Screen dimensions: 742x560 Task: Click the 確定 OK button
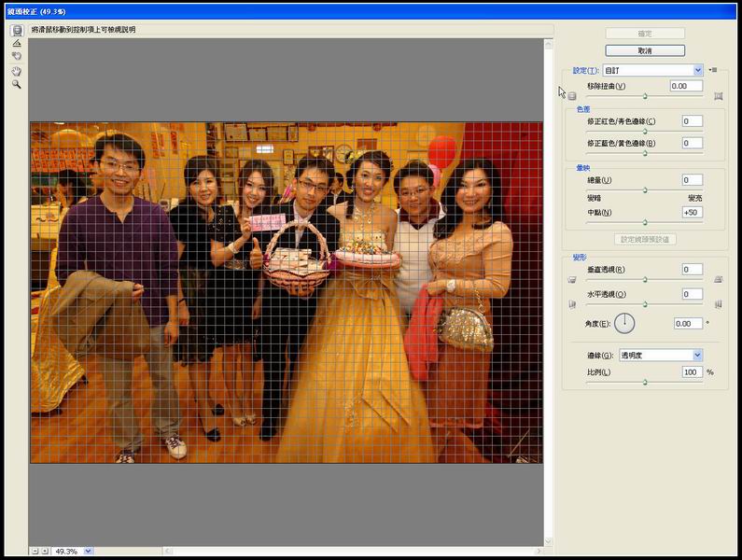[x=645, y=34]
